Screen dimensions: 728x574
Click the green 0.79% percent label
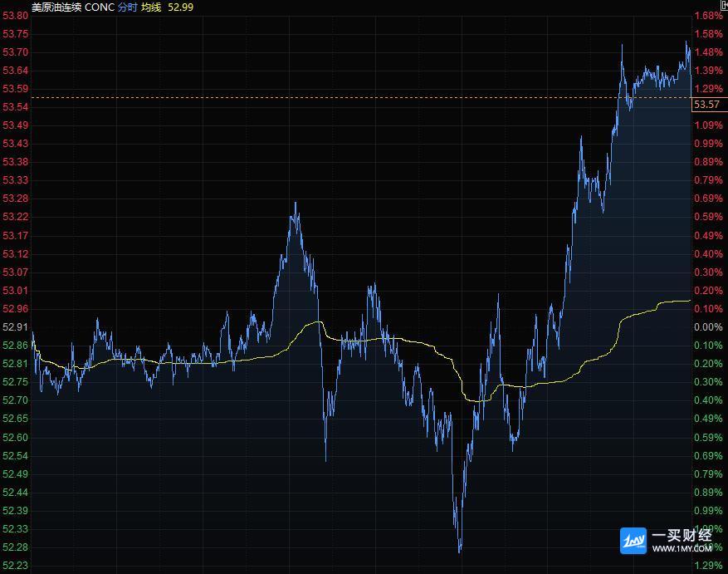tap(709, 474)
